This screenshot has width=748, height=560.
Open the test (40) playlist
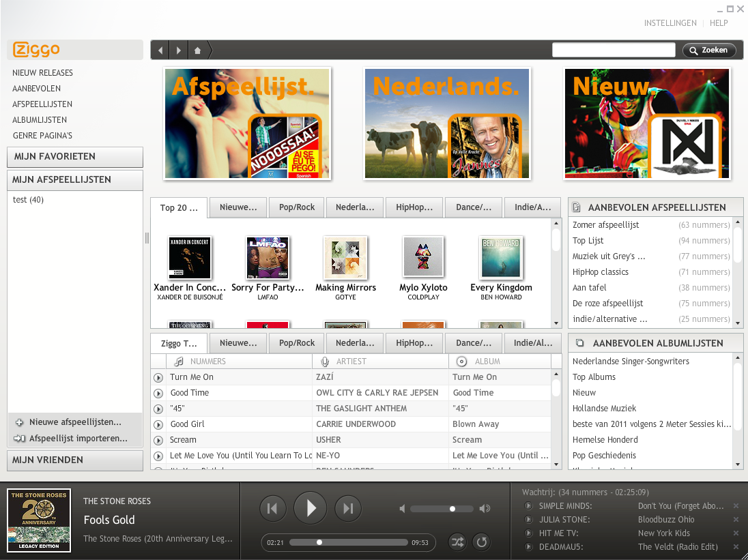pyautogui.click(x=28, y=200)
